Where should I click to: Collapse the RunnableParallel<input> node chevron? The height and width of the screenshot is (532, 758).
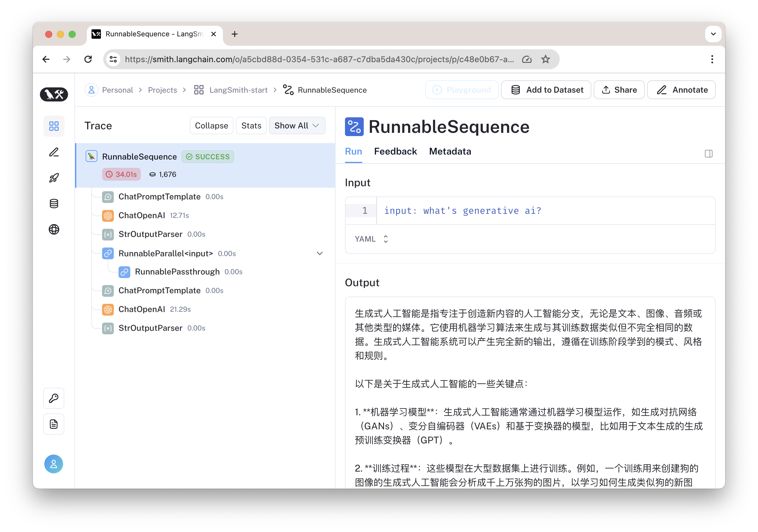click(319, 253)
